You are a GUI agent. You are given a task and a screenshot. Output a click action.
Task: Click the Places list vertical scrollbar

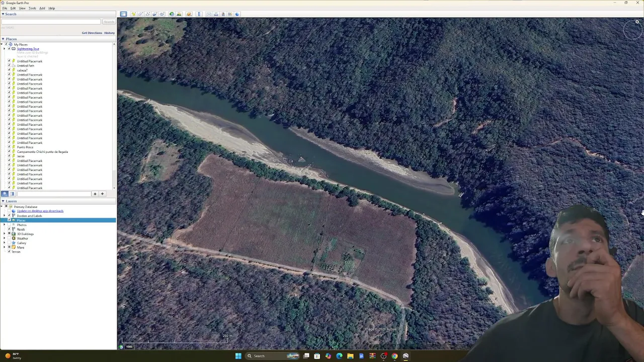tap(114, 115)
